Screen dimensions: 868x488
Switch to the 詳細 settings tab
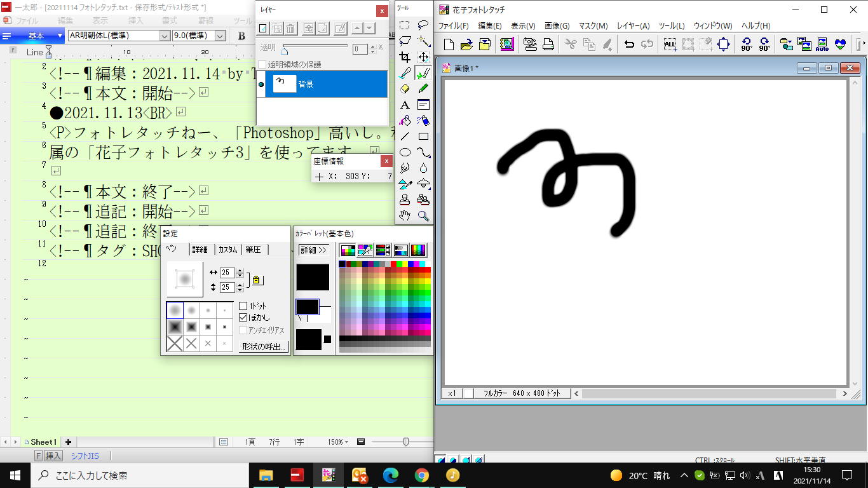point(200,250)
